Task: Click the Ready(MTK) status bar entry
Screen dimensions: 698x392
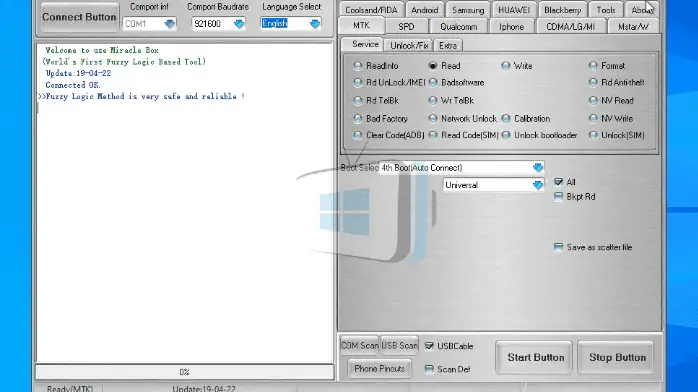Action: pyautogui.click(x=70, y=388)
